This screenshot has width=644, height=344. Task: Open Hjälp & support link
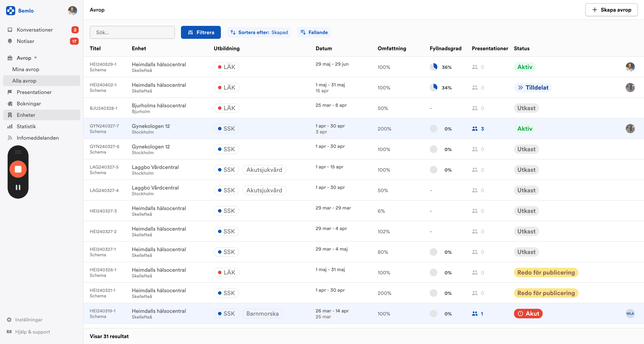[33, 332]
